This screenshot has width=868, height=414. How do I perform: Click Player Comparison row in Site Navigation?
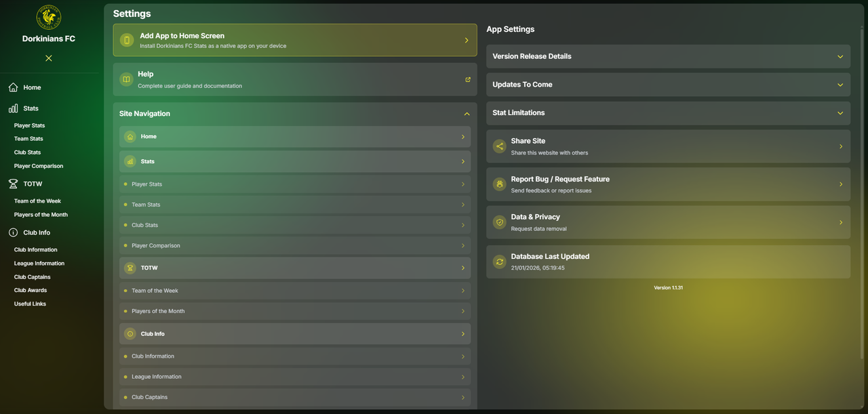point(295,245)
